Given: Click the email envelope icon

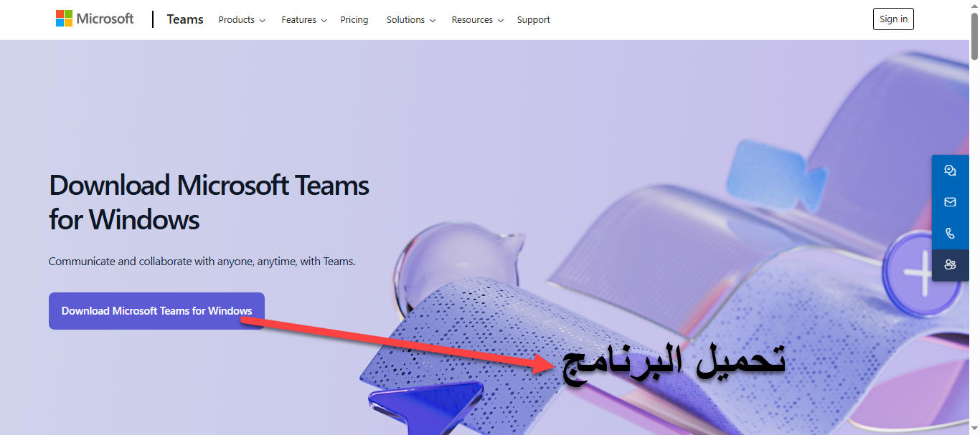Looking at the screenshot, I should click(x=950, y=202).
